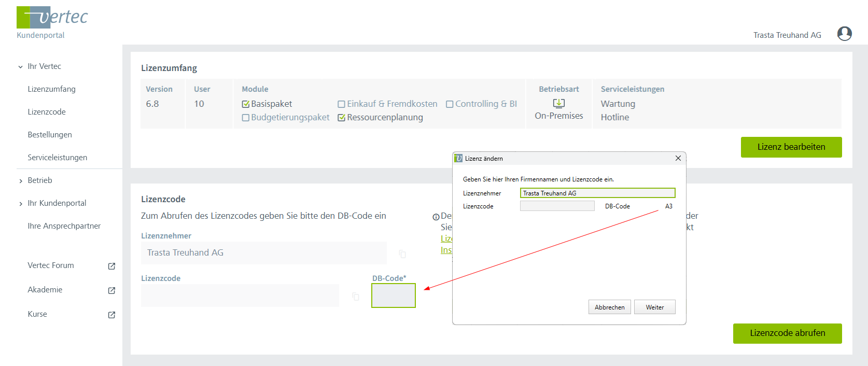Open Akademie external link icon
Image resolution: width=868 pixels, height=366 pixels.
click(111, 290)
